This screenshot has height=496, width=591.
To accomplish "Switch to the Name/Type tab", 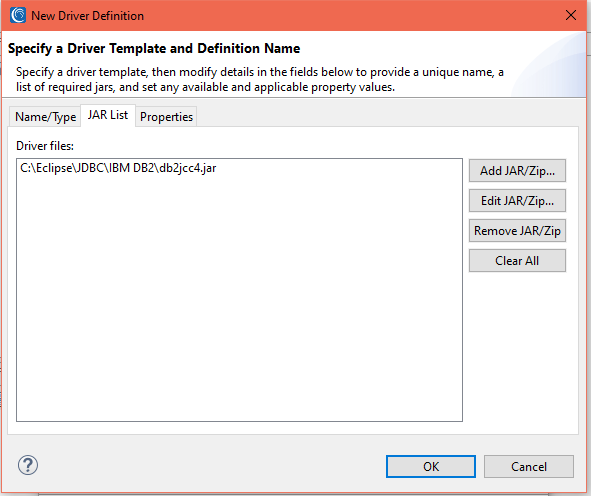I will point(45,117).
